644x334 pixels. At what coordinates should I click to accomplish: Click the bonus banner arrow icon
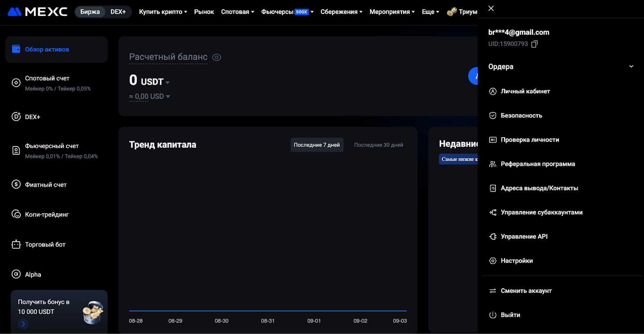coord(23,324)
